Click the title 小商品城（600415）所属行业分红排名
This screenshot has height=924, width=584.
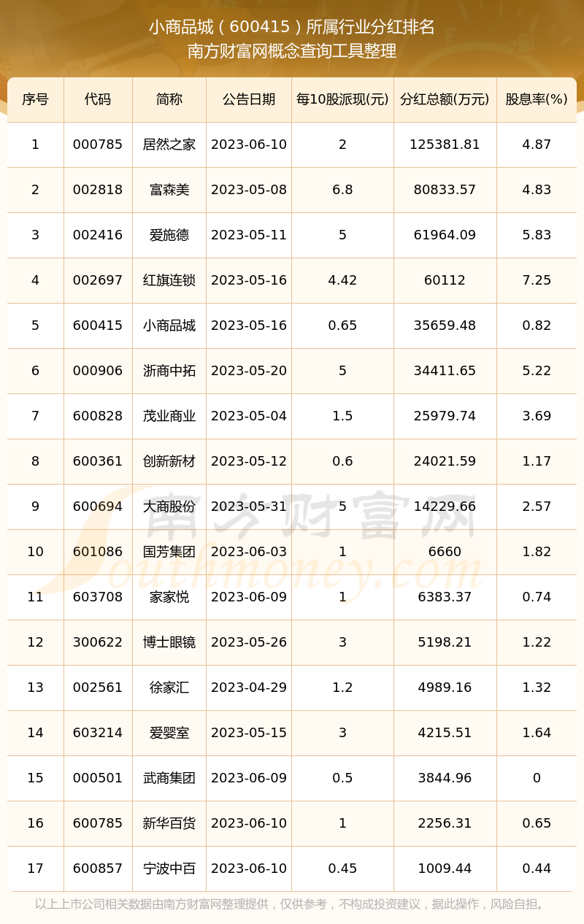(292, 27)
